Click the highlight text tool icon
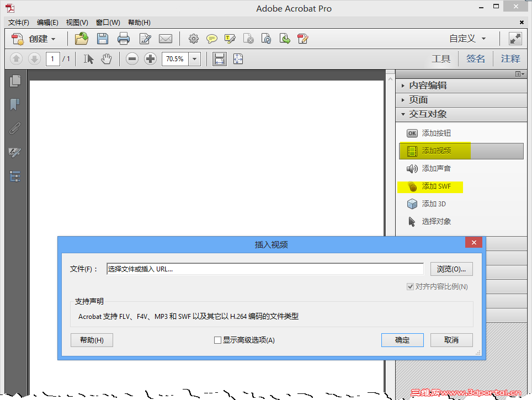Viewport: 532px width, 400px height. pos(230,39)
